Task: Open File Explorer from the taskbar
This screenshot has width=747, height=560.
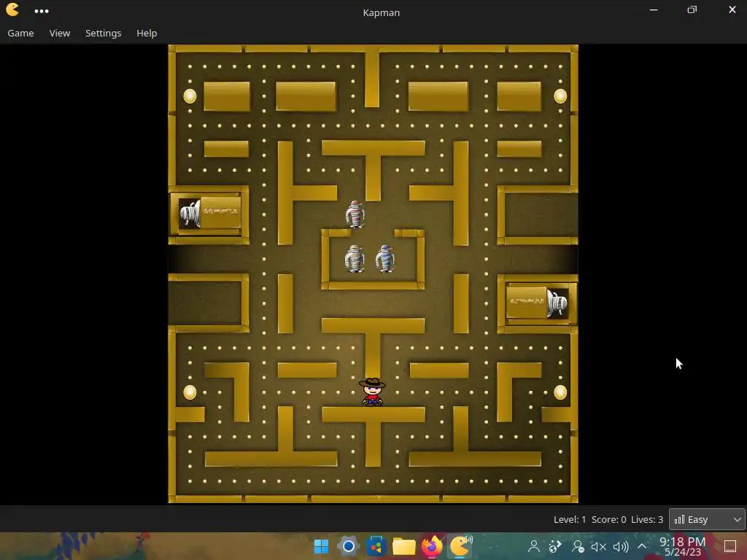Action: pos(403,547)
